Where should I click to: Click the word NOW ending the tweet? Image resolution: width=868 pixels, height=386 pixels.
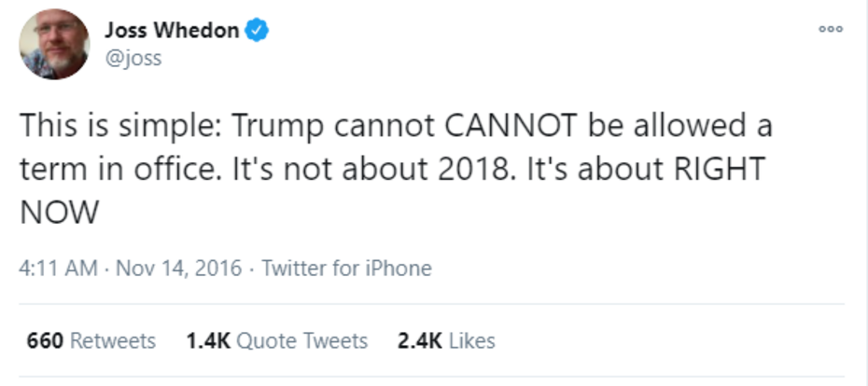pyautogui.click(x=58, y=213)
